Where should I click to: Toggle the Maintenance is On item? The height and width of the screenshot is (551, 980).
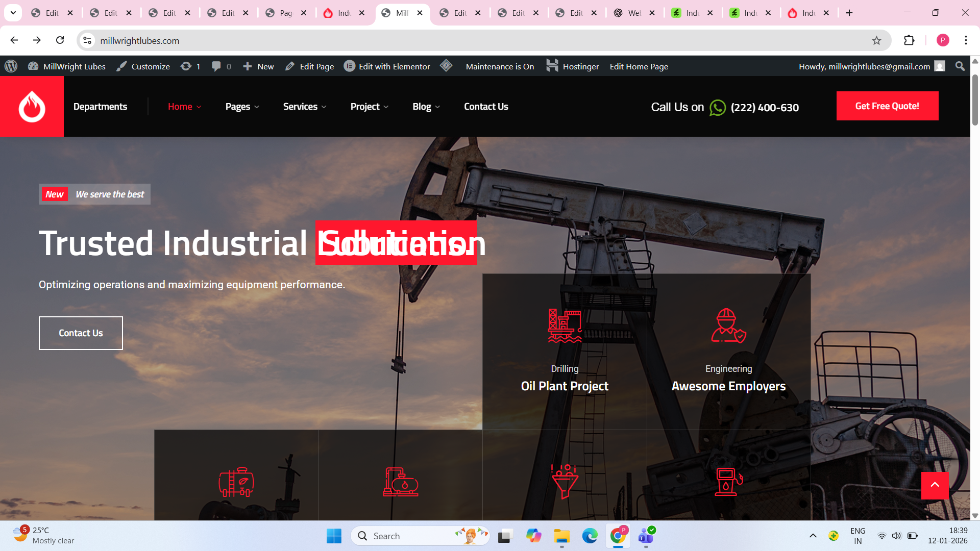pos(499,66)
